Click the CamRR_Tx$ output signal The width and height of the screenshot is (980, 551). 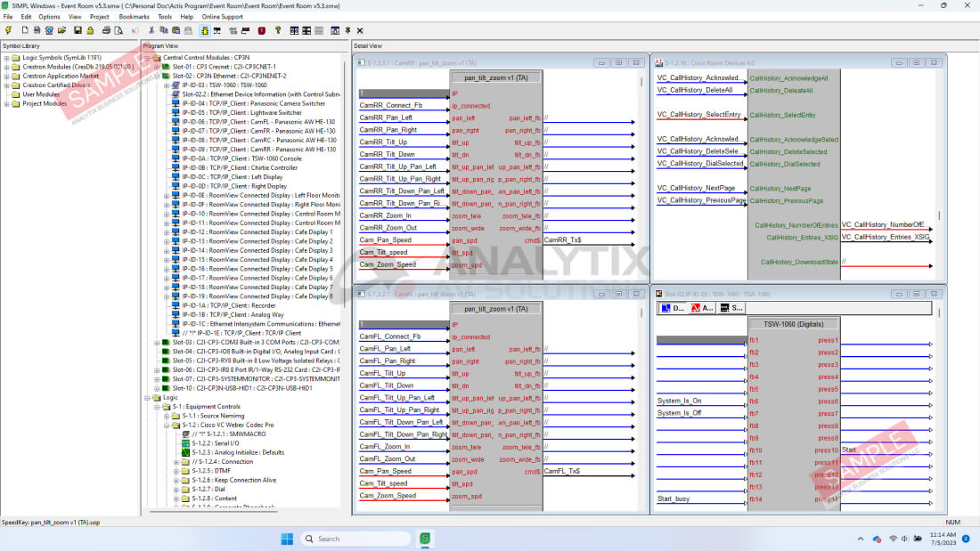pos(562,239)
